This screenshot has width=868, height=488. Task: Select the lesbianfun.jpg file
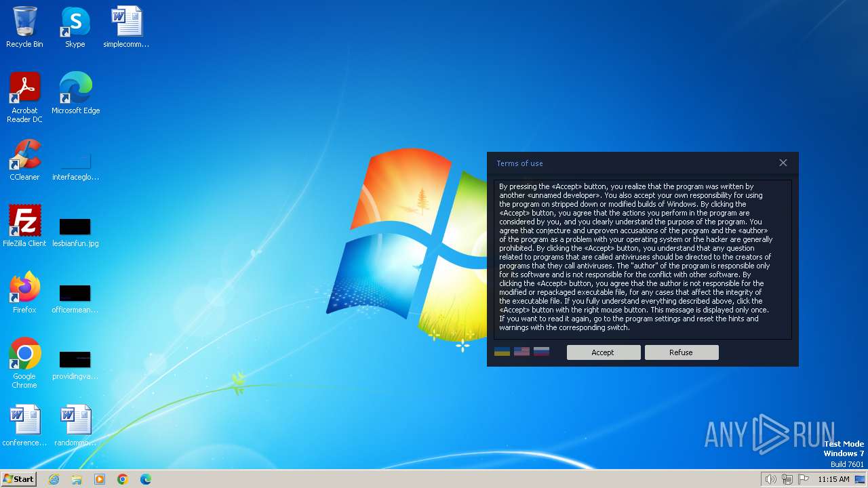pyautogui.click(x=75, y=232)
